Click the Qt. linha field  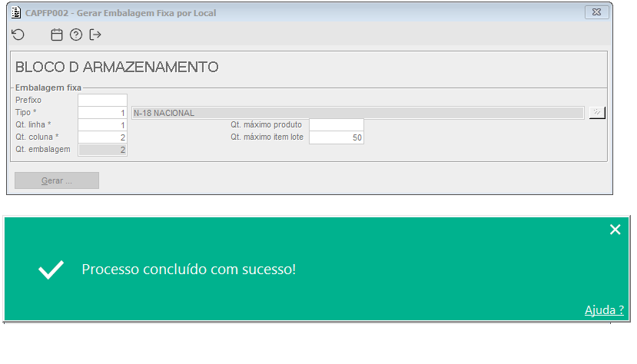(x=102, y=125)
